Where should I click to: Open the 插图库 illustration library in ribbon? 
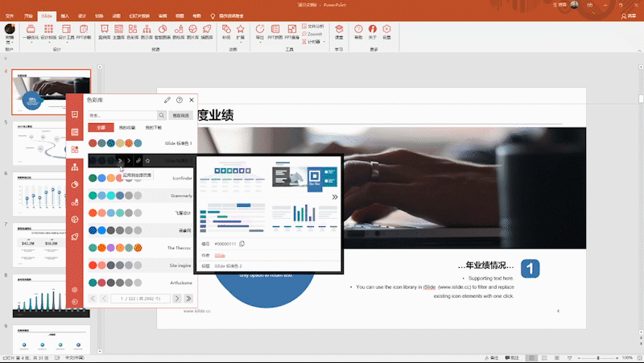(x=207, y=30)
